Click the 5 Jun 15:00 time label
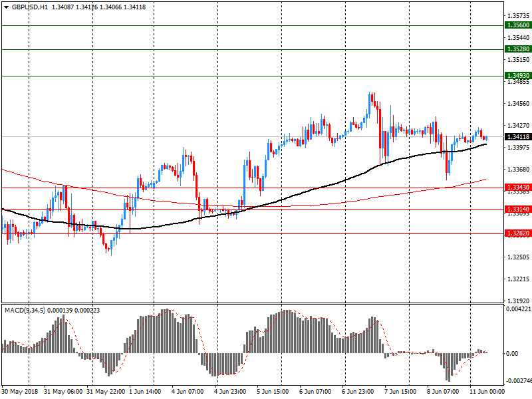Image resolution: width=532 pixels, height=399 pixels. click(x=273, y=392)
